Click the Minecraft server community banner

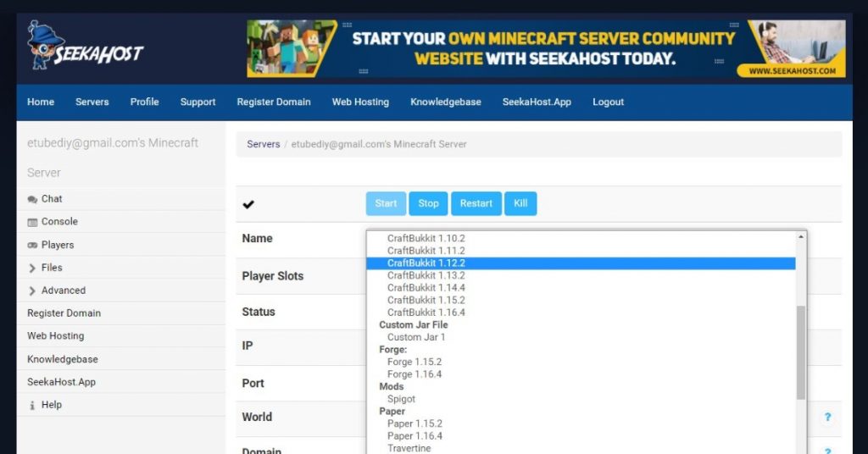546,48
